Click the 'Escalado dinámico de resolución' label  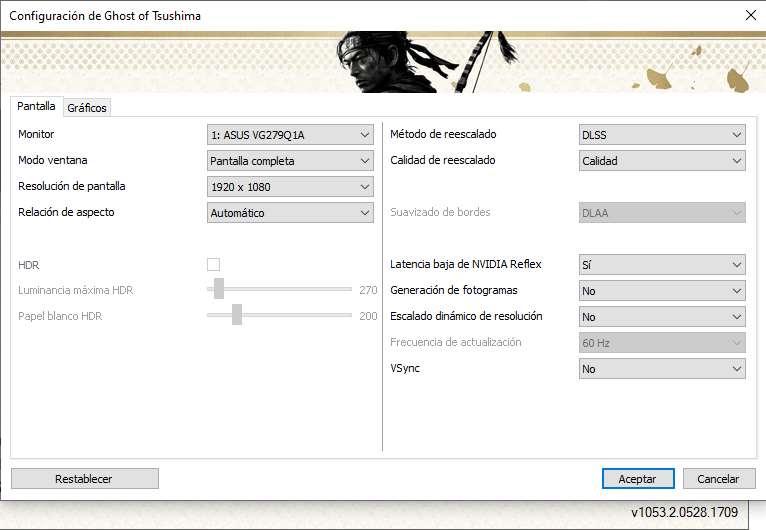point(466,316)
